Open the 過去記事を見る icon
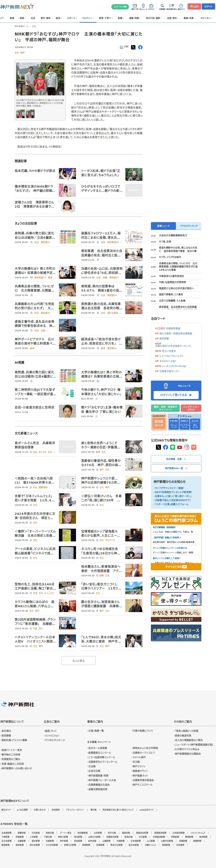The width and height of the screenshot is (216, 868). coord(172,7)
